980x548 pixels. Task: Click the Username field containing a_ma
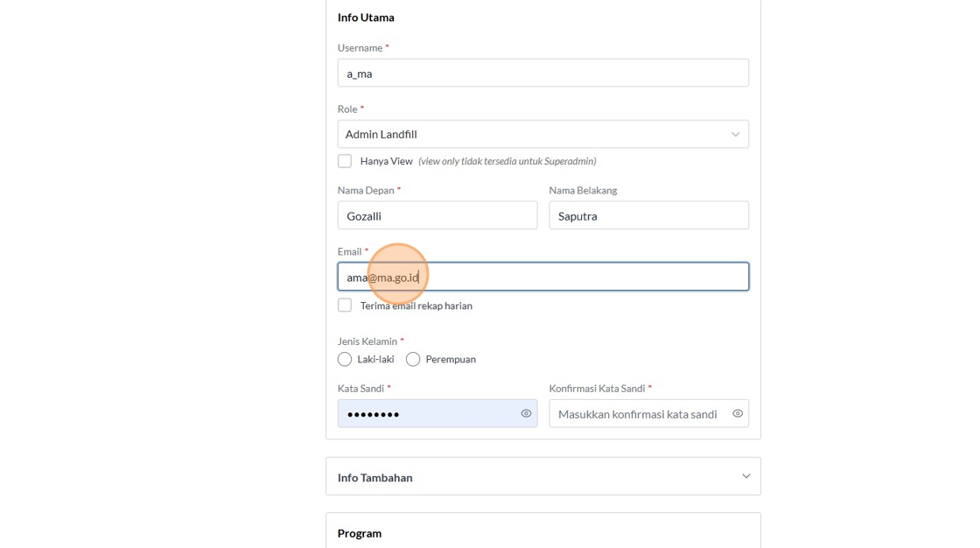click(x=542, y=74)
